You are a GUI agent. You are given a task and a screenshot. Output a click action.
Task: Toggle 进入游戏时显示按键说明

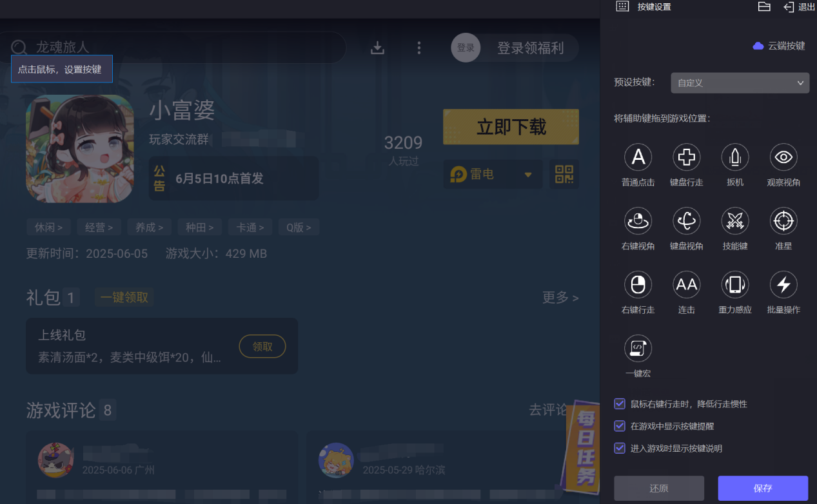tap(619, 448)
